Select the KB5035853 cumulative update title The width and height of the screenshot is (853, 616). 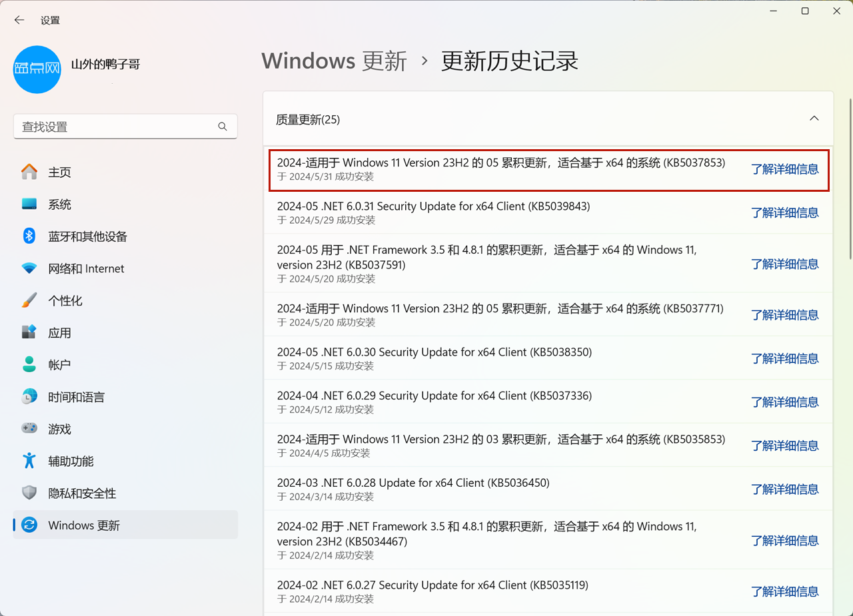coord(501,440)
